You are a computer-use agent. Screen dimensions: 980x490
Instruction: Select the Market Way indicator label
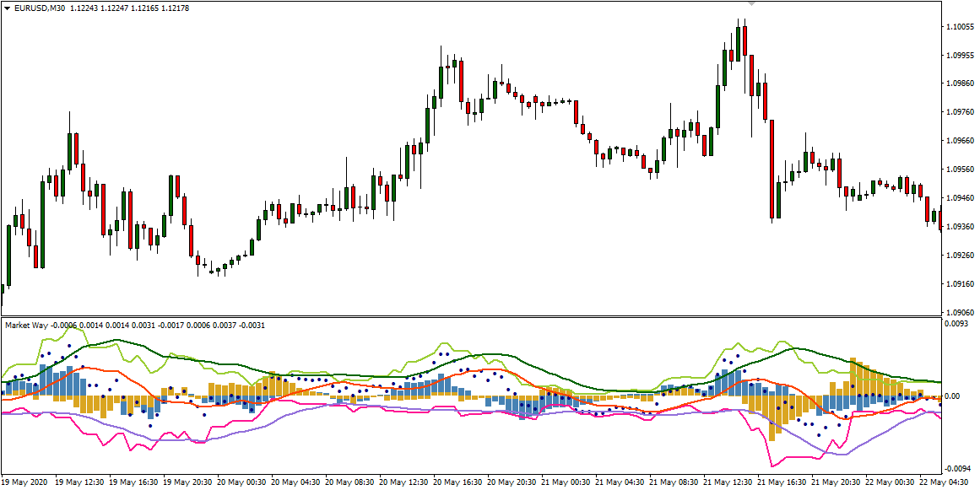27,325
